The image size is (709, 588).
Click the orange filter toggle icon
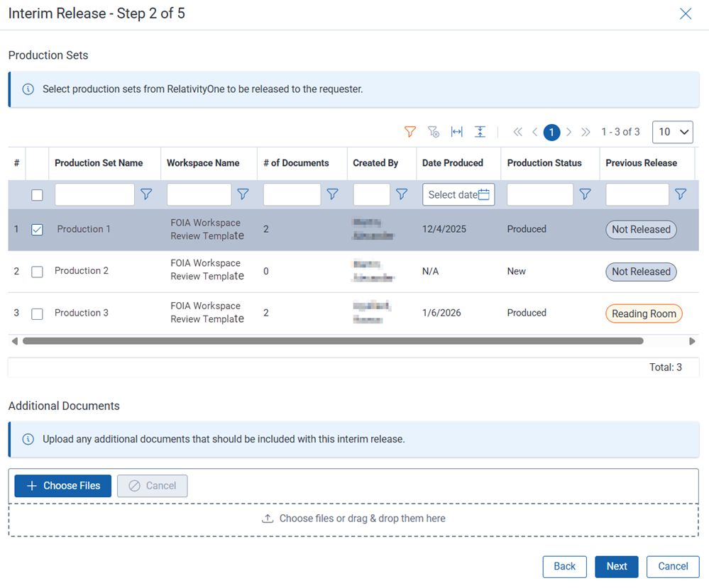(x=410, y=131)
